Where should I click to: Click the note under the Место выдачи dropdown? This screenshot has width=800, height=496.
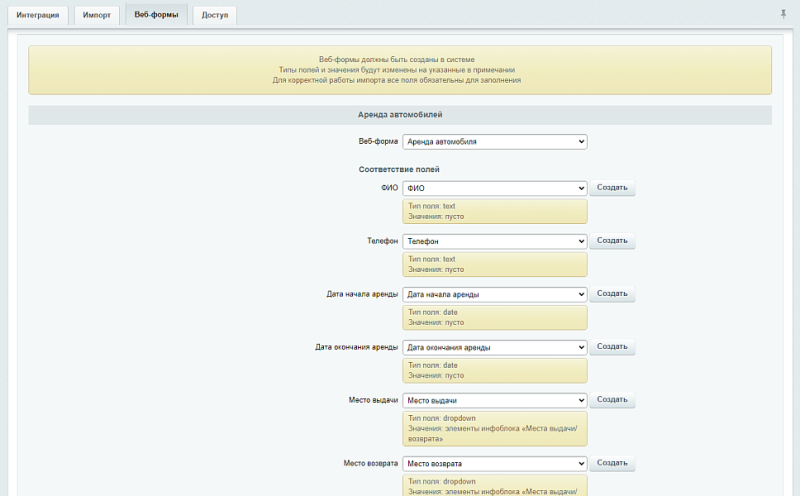click(x=494, y=429)
